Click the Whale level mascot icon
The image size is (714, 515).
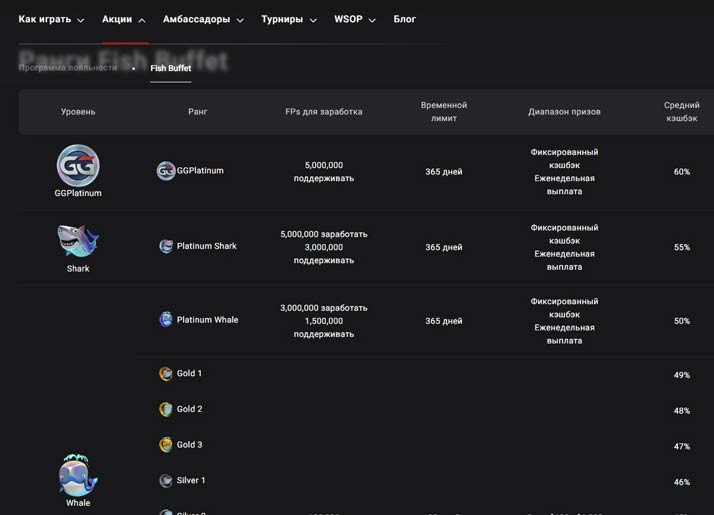[x=78, y=475]
